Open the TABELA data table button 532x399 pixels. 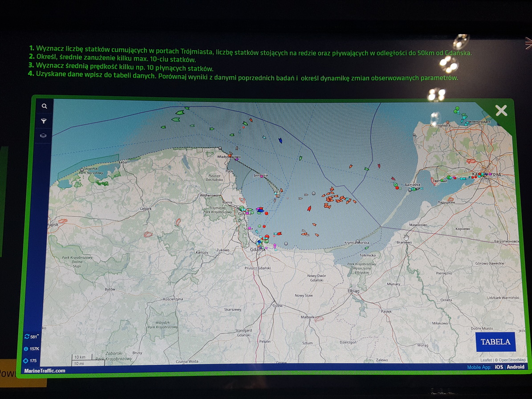pyautogui.click(x=495, y=342)
